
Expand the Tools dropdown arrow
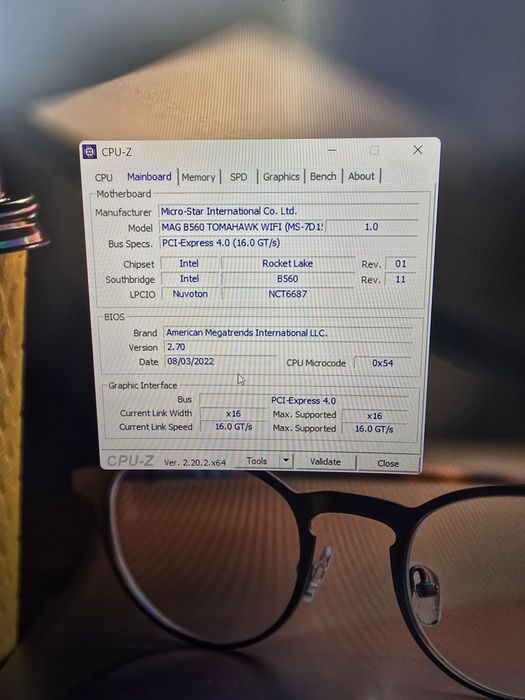pyautogui.click(x=286, y=461)
